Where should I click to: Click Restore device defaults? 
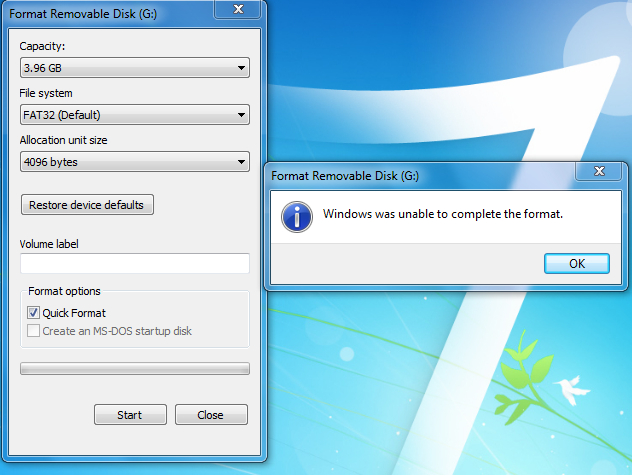tap(87, 205)
